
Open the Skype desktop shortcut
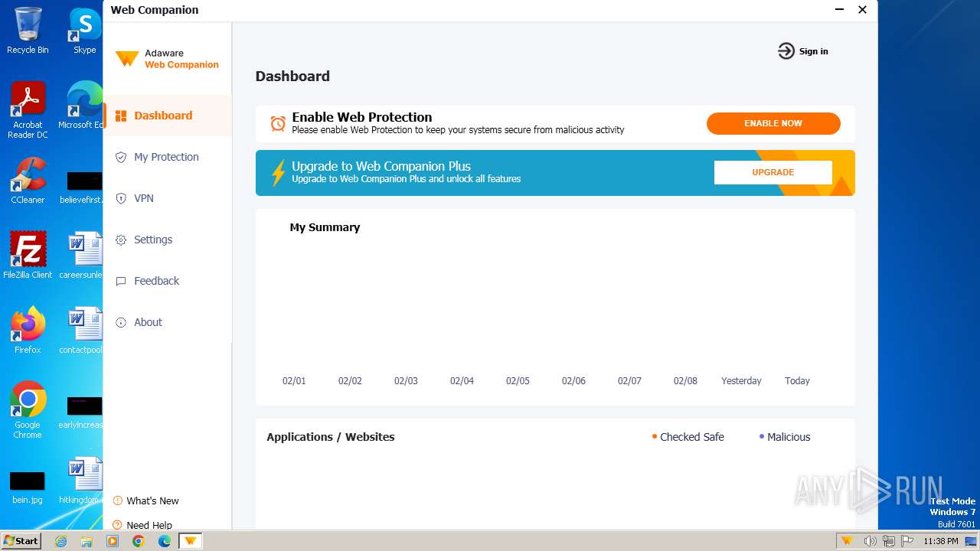(84, 31)
